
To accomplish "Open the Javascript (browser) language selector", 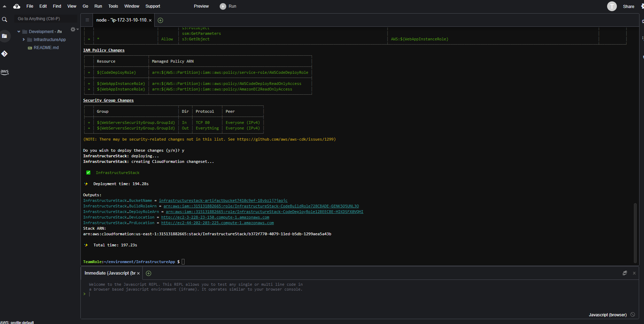I will click(x=607, y=315).
